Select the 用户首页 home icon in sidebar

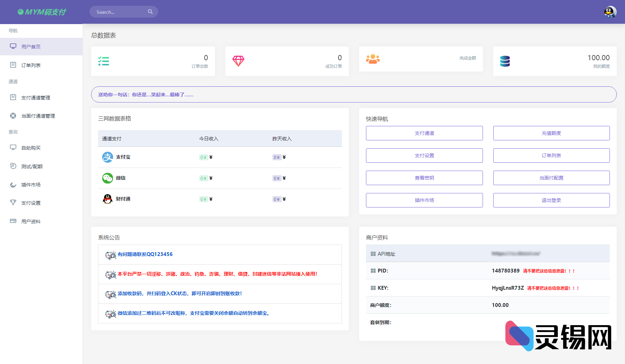(x=13, y=46)
